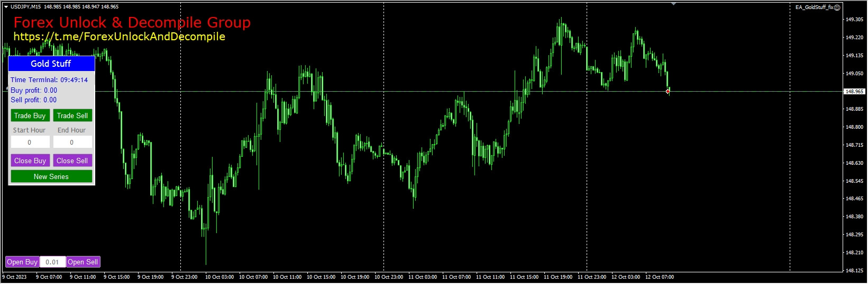Click the 149.135 price axis label
The image size is (868, 284).
click(854, 56)
